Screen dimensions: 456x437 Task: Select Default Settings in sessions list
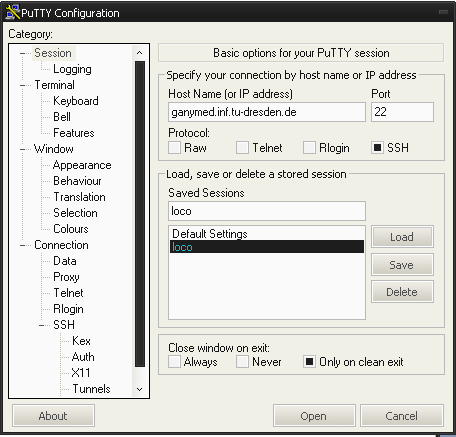tap(267, 234)
